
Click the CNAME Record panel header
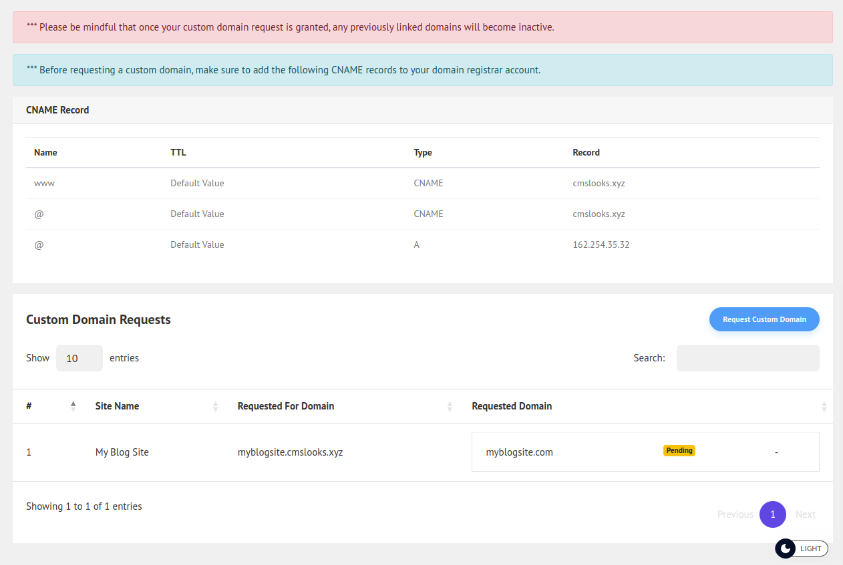coord(57,110)
